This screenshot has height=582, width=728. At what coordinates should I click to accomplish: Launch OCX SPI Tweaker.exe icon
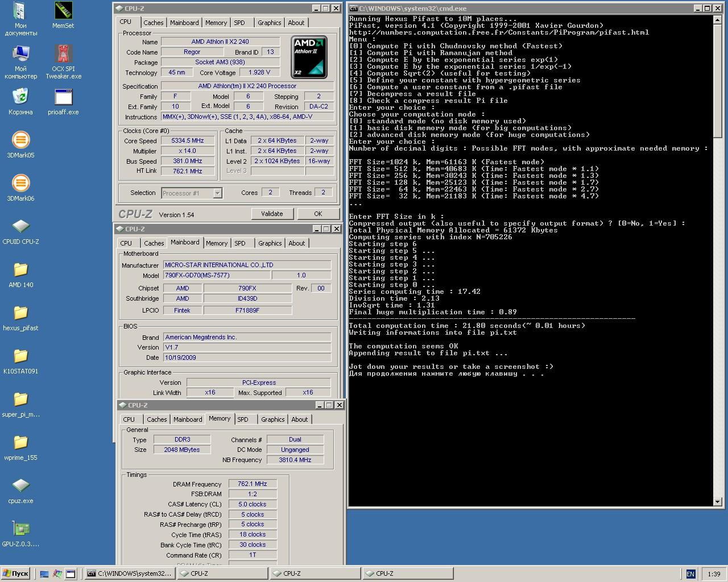click(63, 62)
